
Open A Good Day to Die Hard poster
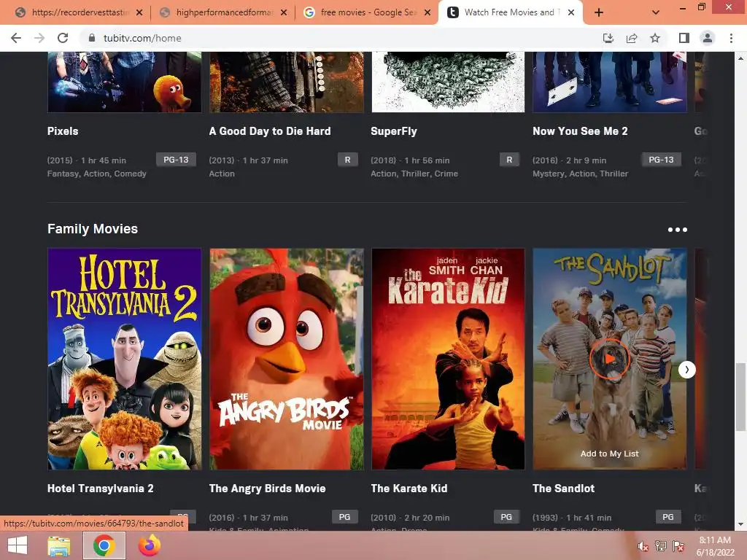[286, 82]
